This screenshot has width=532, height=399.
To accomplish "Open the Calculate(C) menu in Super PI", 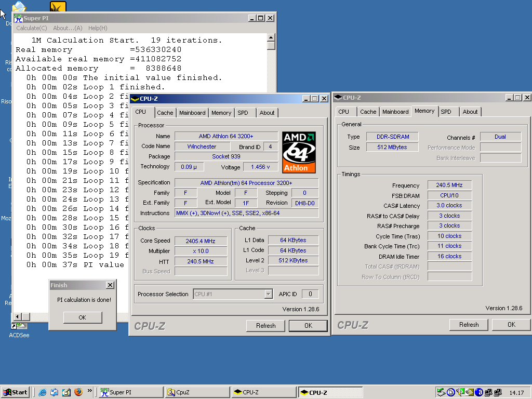I will click(x=32, y=28).
